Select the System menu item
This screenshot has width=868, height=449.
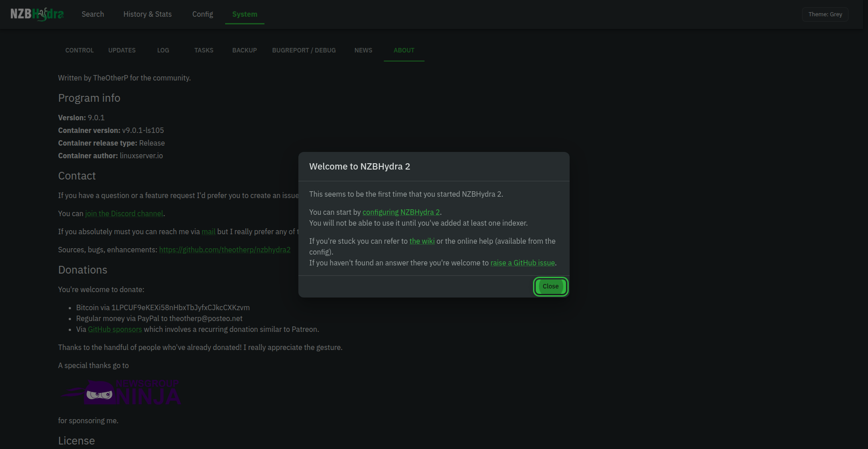pos(245,14)
